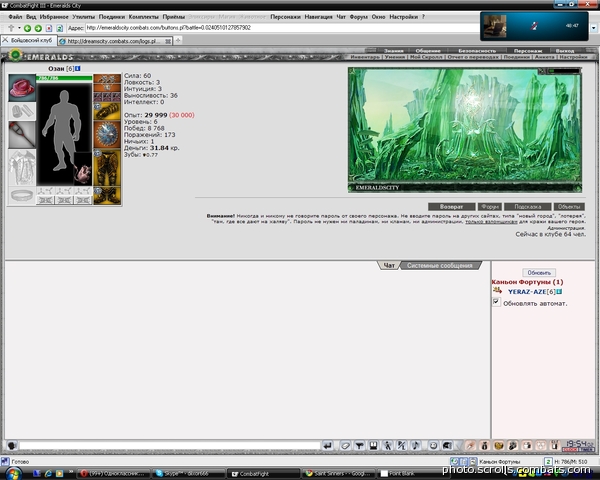The height and width of the screenshot is (480, 600).
Task: Click the golden leg armor slot
Action: click(x=107, y=168)
